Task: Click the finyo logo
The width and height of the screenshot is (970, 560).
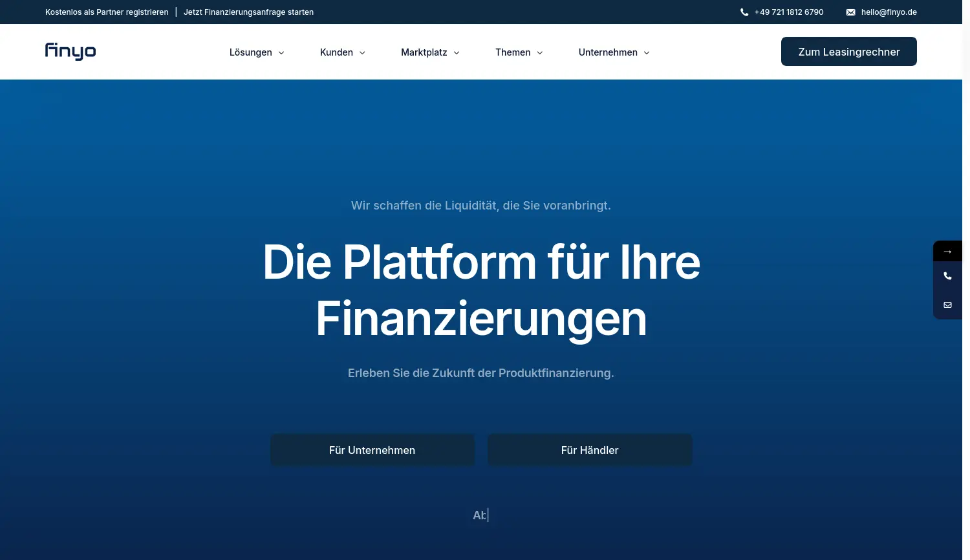Action: 70,51
